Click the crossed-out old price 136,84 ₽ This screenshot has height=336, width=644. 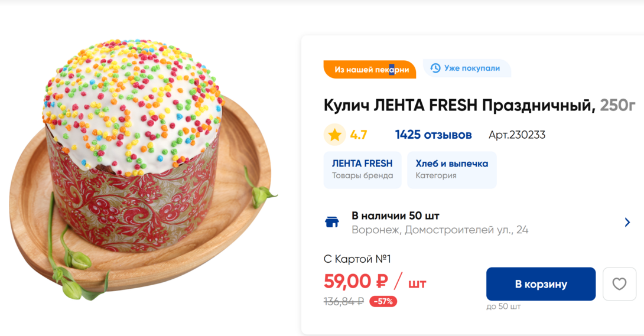pyautogui.click(x=344, y=302)
